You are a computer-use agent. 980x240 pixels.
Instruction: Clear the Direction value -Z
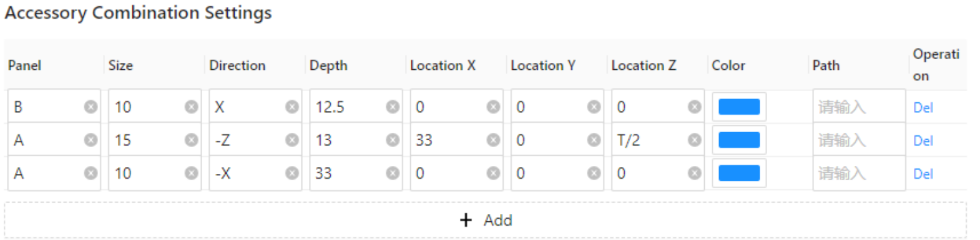(x=292, y=140)
